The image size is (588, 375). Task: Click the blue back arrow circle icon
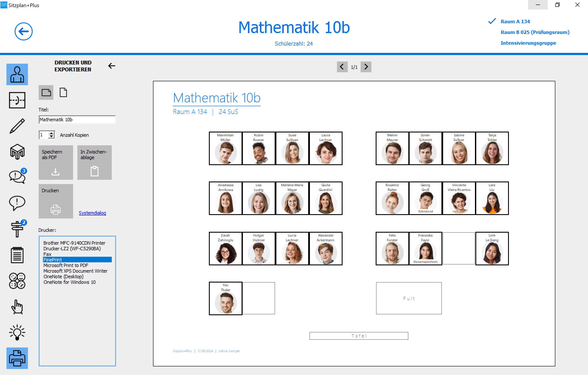pyautogui.click(x=23, y=32)
